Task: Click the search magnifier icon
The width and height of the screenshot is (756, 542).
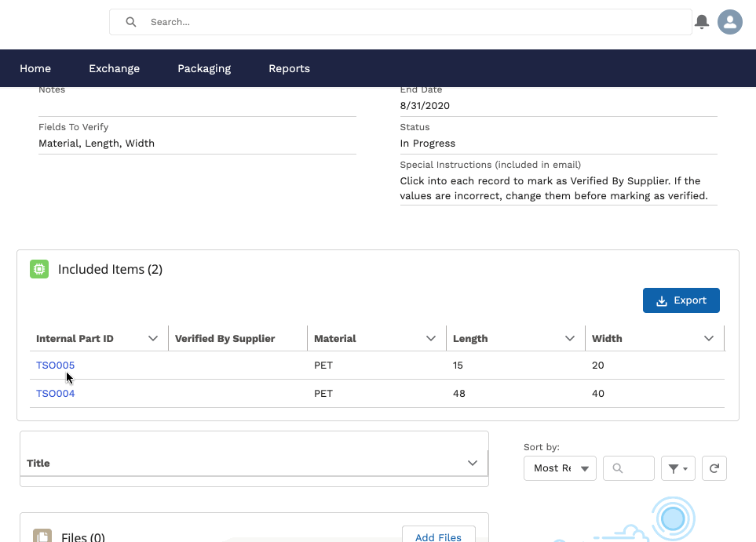Action: pyautogui.click(x=130, y=22)
